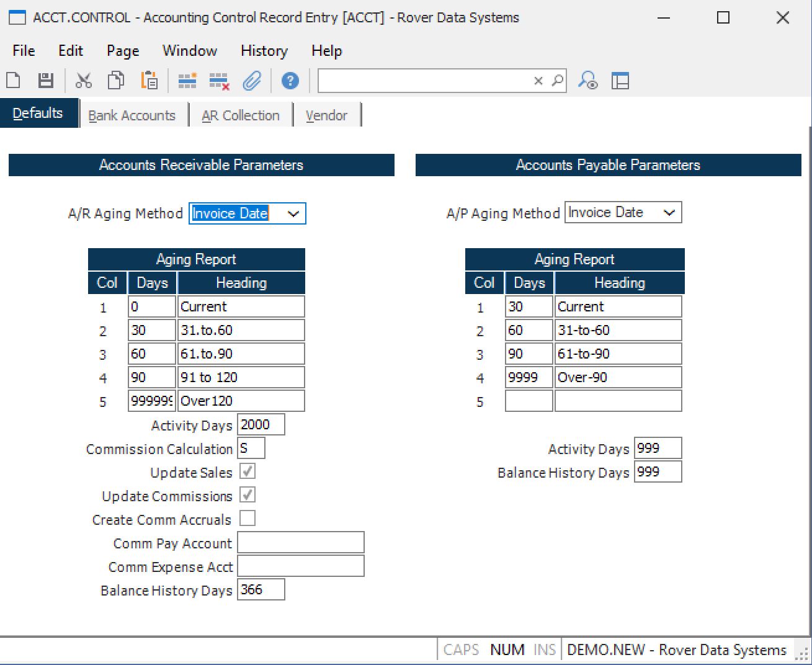This screenshot has height=665, width=812.
Task: Switch to the Bank Accounts tab
Action: tap(132, 115)
